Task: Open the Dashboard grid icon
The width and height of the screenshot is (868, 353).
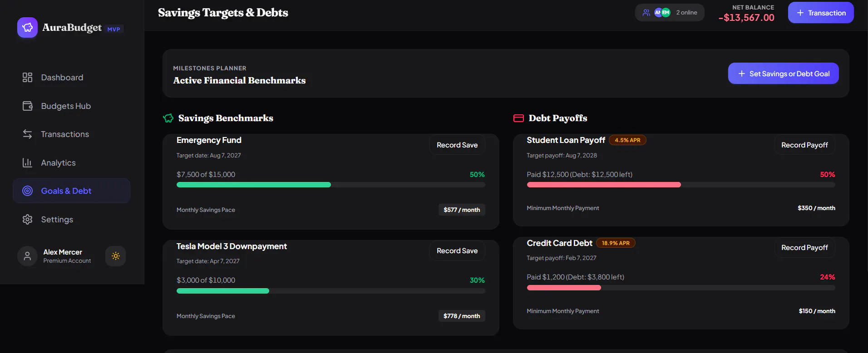Action: point(27,78)
